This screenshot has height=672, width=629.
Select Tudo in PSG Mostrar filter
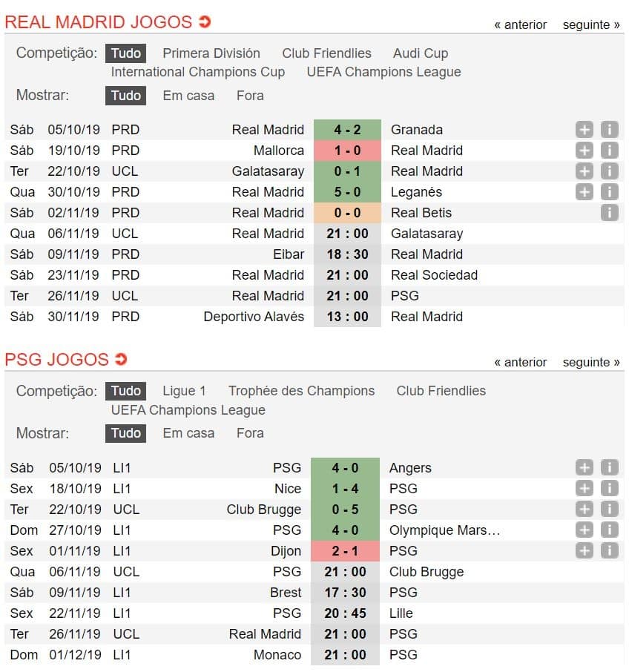[x=125, y=433]
